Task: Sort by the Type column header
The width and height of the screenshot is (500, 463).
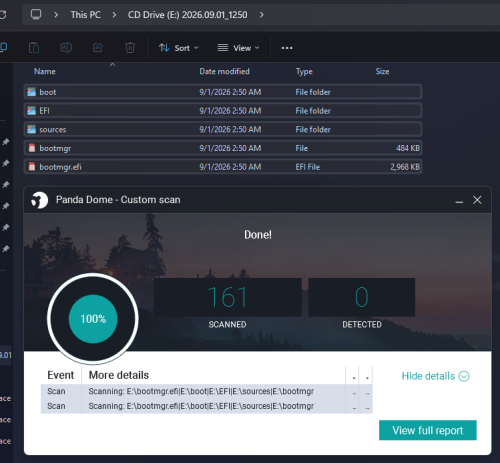Action: click(x=304, y=71)
